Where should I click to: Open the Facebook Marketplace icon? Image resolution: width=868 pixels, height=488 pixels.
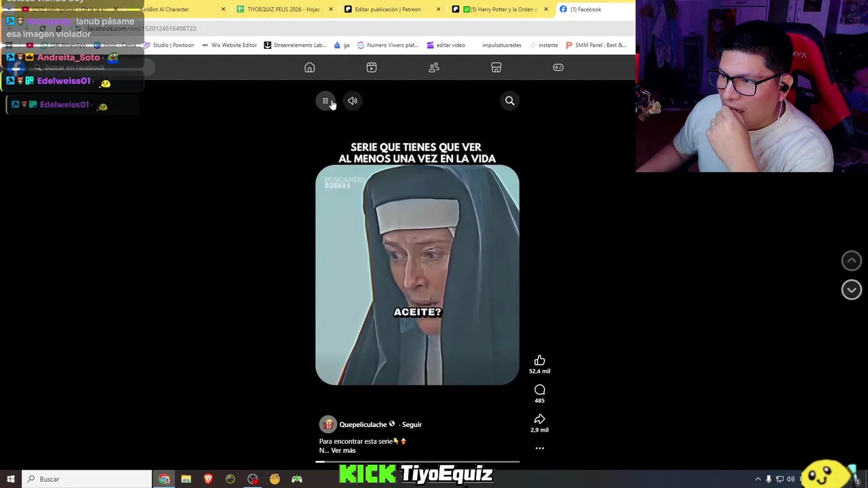(x=496, y=67)
